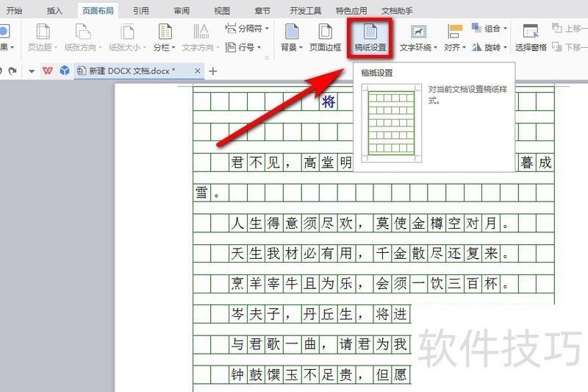Open the 稿纸设置 manuscript paper settings
This screenshot has height=392, width=588.
(370, 38)
